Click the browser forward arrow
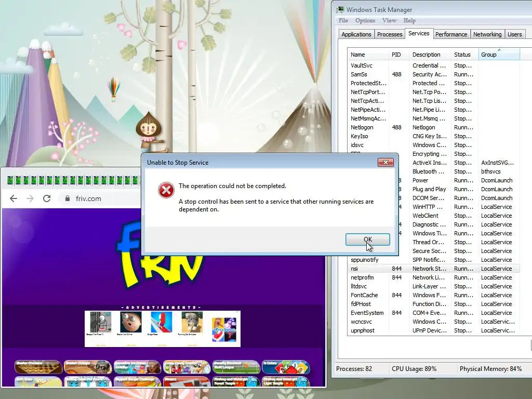Screen dimensions: 532x399 (x=30, y=198)
